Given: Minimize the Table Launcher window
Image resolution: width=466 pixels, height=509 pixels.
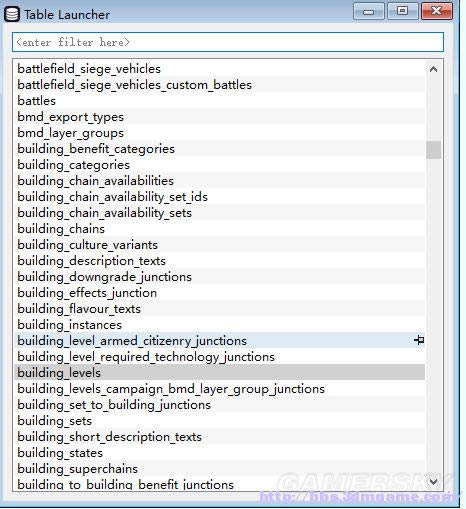Looking at the screenshot, I should click(368, 12).
